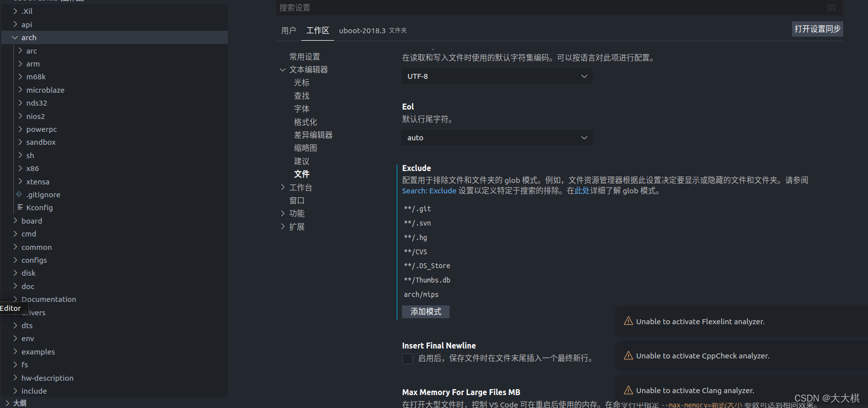Click the warning icon for the Clang analyzer
This screenshot has width=868, height=408.
coord(628,390)
